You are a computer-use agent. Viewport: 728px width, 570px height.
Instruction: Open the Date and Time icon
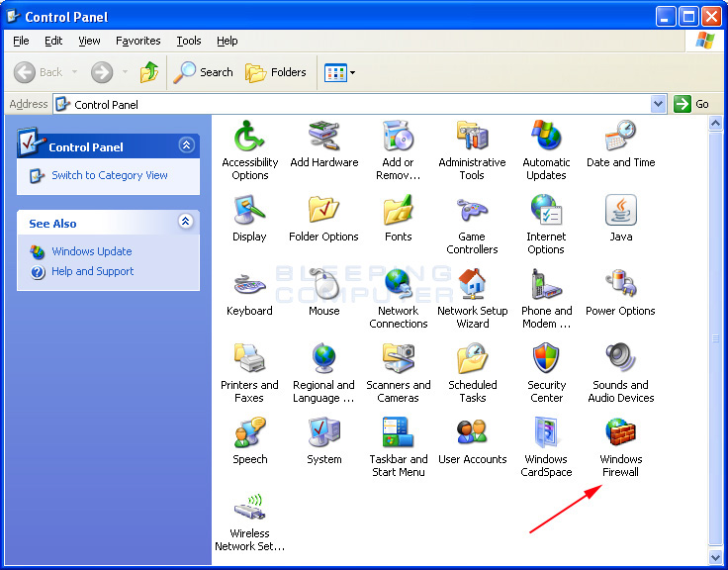point(621,137)
